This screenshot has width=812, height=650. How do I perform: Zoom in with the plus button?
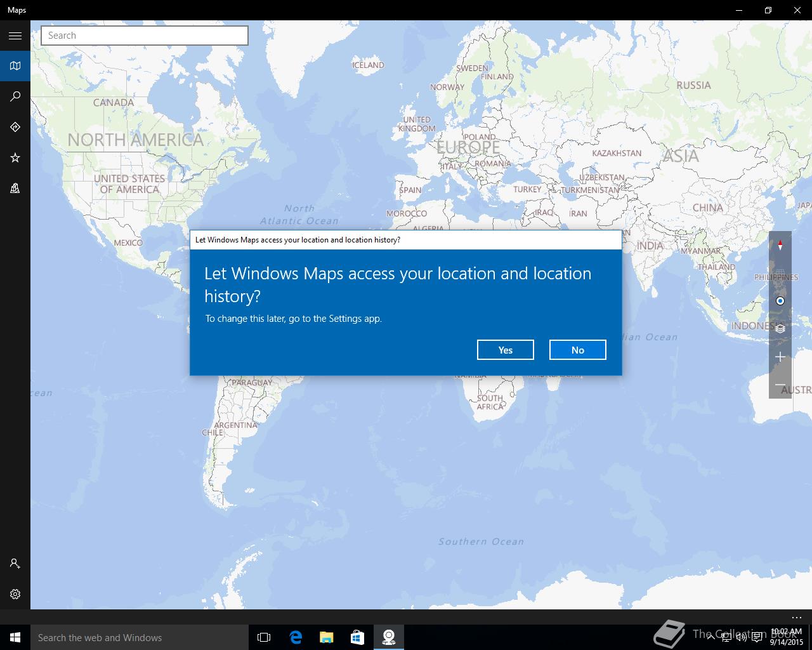[780, 357]
